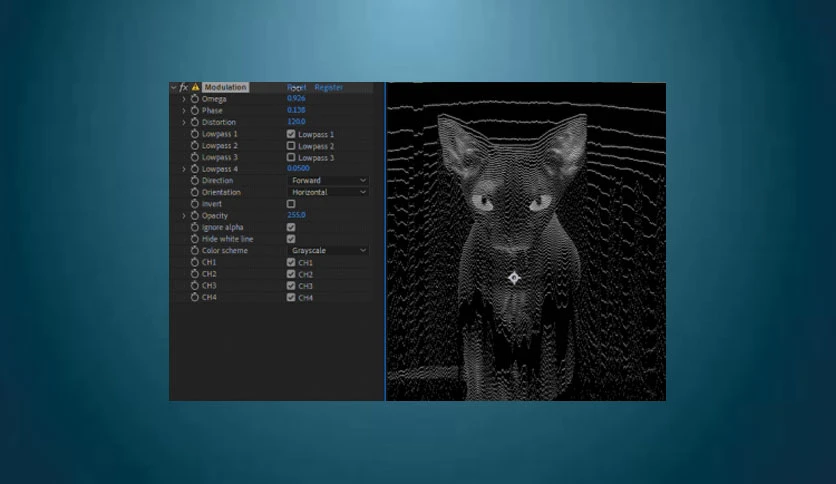The height and width of the screenshot is (484, 836).
Task: Click the Register link
Action: click(328, 87)
